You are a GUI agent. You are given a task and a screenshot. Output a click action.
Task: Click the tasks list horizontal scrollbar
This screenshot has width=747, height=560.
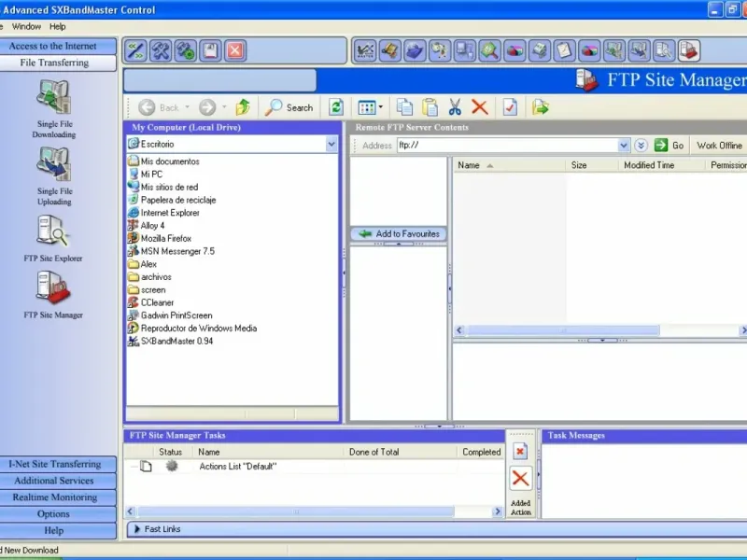295,511
